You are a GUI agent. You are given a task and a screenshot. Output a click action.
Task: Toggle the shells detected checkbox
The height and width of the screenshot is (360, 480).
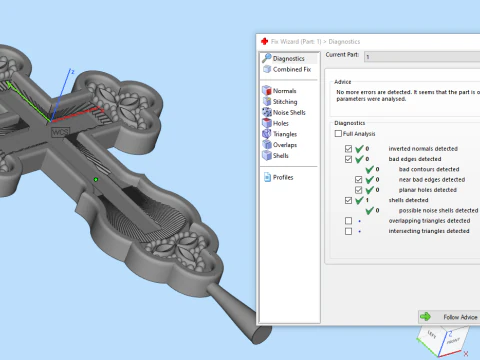coord(348,200)
